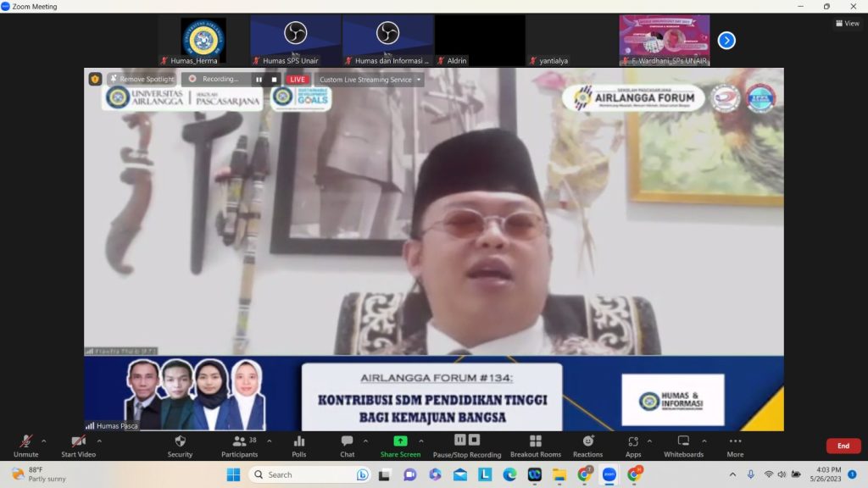
Task: Select Humas SPS Unair participant thumbnail
Action: [x=295, y=41]
